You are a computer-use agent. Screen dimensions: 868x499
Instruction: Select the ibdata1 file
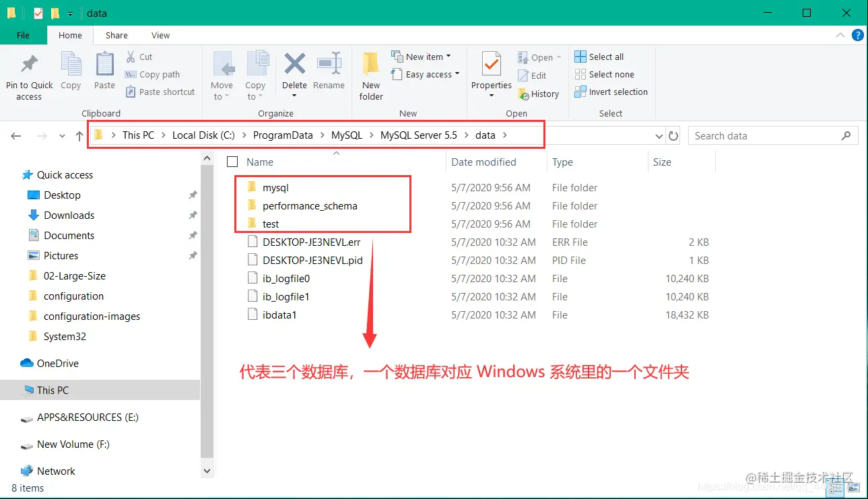coord(279,315)
